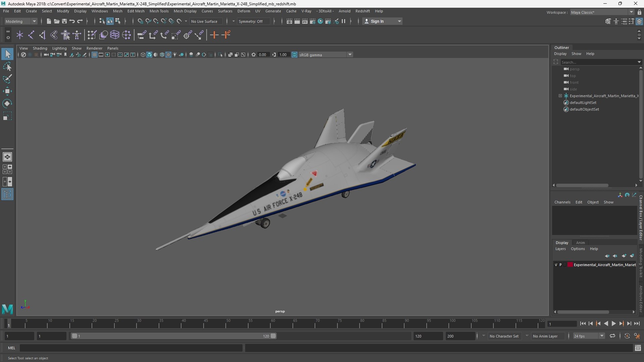644x362 pixels.
Task: Toggle Snap to Grids magnet icon
Action: [x=140, y=21]
